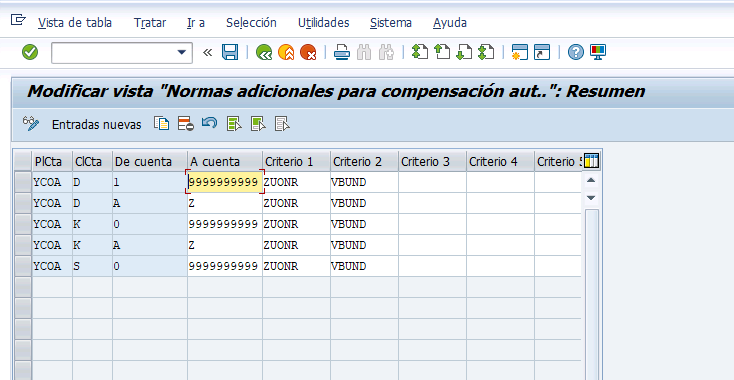Viewport: 734px width, 380px height.
Task: Select row D with account 1
Action: pos(23,182)
